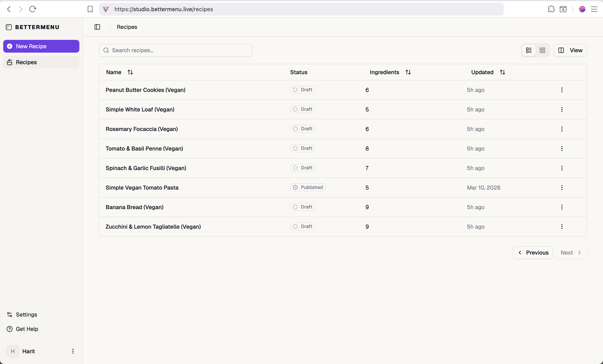Screen dimensions: 603x364
Task: Click the search recipes field
Action: tap(175, 50)
